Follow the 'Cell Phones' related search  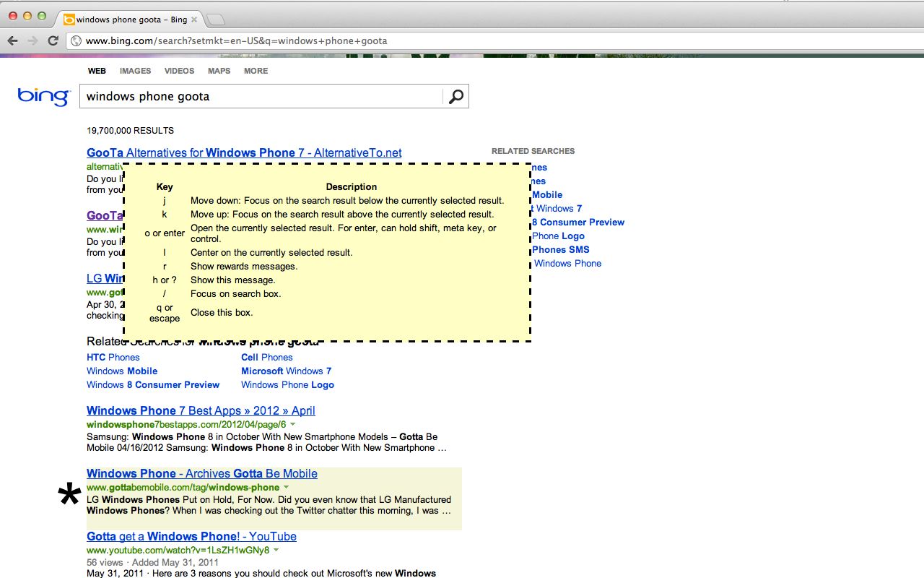point(267,358)
